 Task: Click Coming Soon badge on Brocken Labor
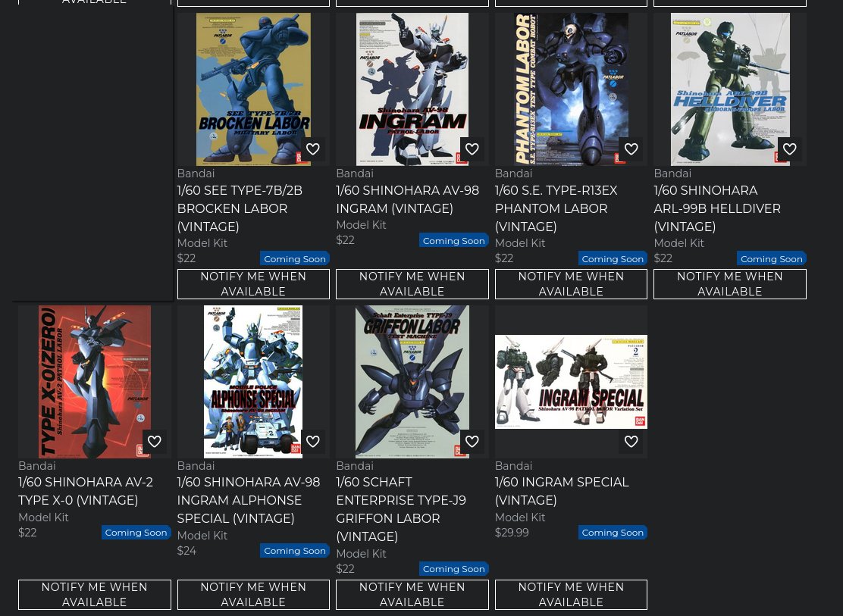295,258
